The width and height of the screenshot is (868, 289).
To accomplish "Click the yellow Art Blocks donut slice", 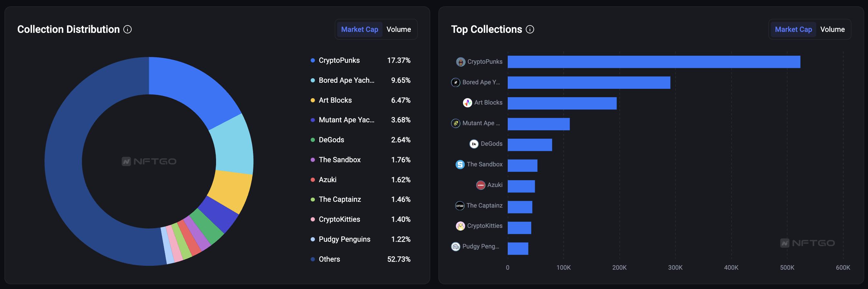I will (x=231, y=190).
